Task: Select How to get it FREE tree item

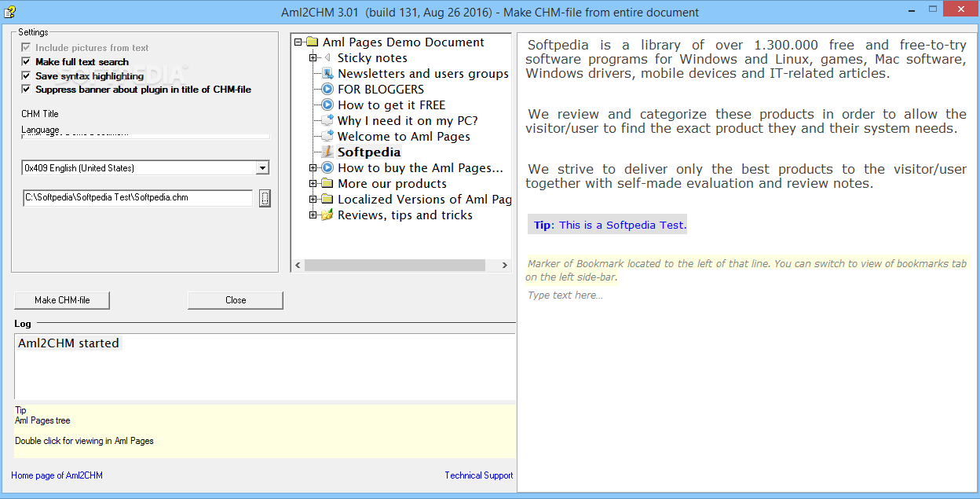Action: coord(391,105)
